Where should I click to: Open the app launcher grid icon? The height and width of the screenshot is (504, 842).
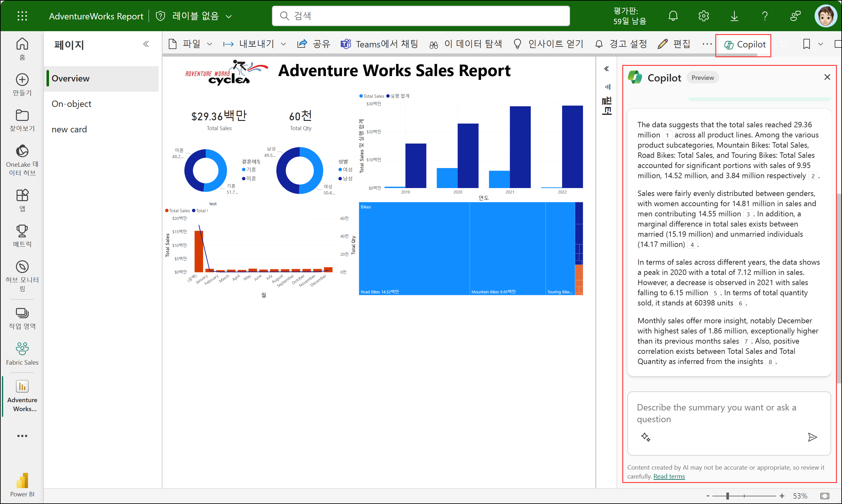coord(22,16)
